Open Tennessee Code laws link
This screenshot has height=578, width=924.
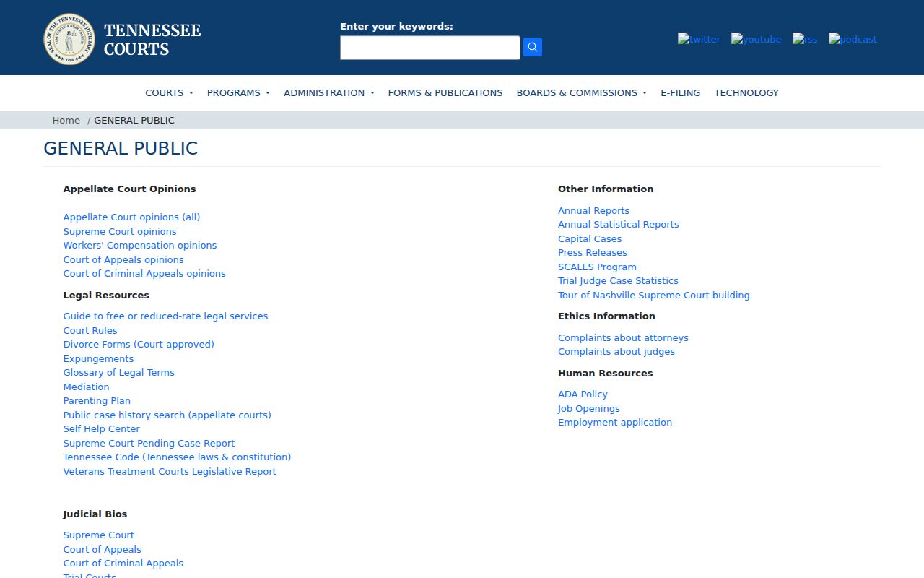click(x=177, y=457)
